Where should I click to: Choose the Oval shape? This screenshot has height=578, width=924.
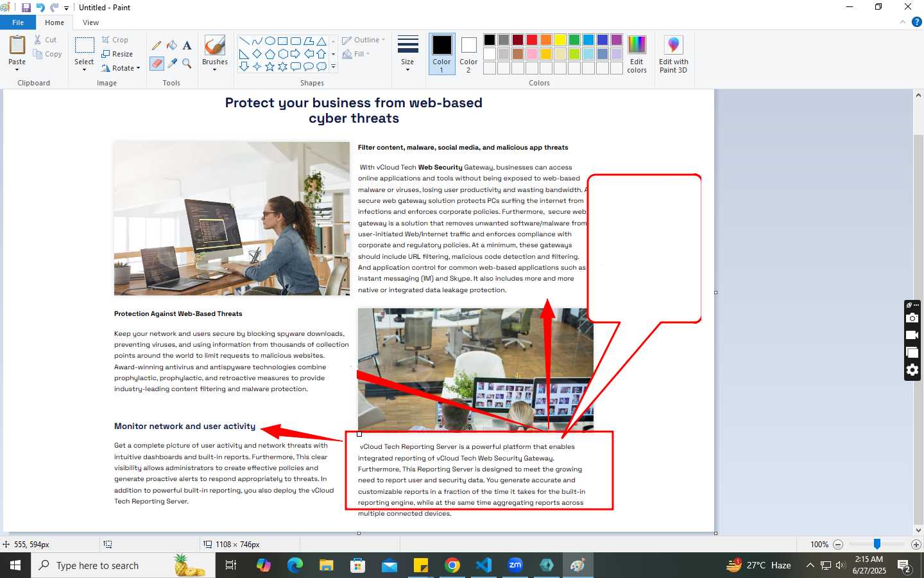pyautogui.click(x=270, y=41)
